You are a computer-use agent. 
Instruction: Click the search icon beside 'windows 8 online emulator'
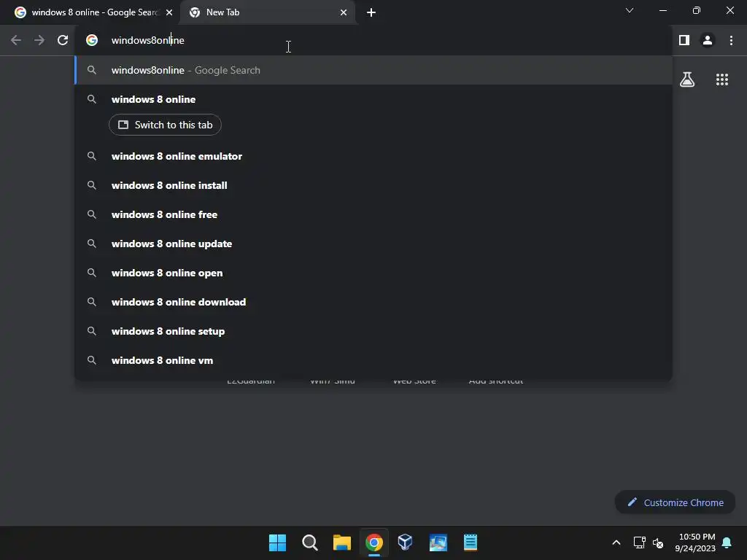coord(92,156)
